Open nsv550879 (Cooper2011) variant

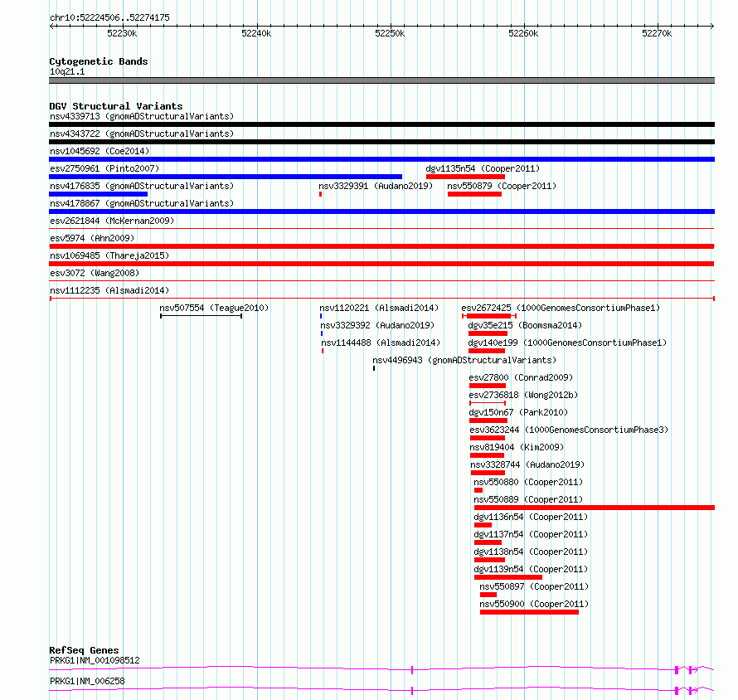pos(502,186)
